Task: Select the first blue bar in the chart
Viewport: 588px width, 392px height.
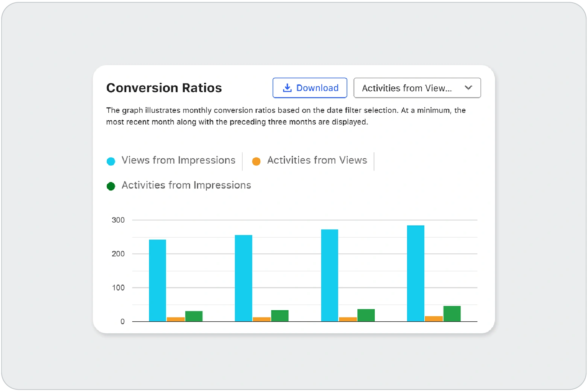Action: pos(157,280)
